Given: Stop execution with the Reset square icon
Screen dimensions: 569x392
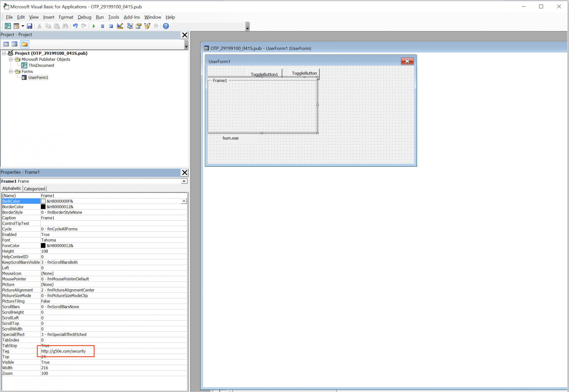Looking at the screenshot, I should pos(111,26).
